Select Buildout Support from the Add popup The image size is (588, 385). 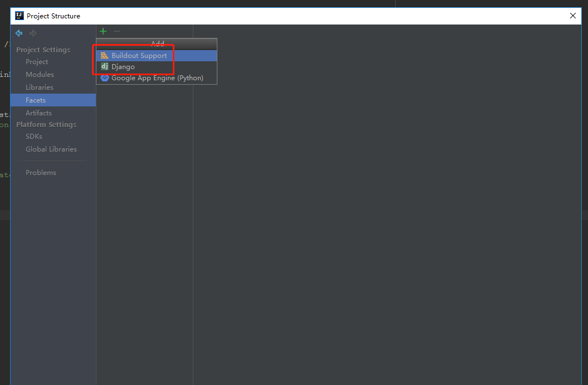tap(139, 55)
